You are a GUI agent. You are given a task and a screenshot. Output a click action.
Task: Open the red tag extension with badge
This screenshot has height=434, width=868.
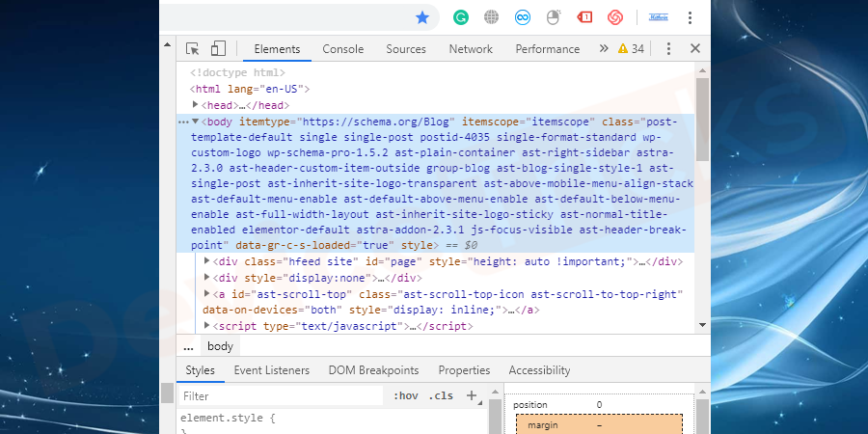point(584,17)
